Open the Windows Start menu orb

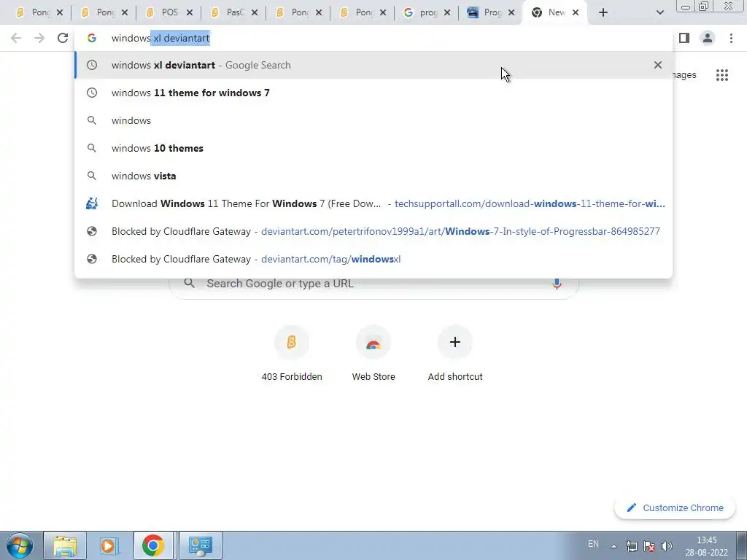[x=20, y=545]
